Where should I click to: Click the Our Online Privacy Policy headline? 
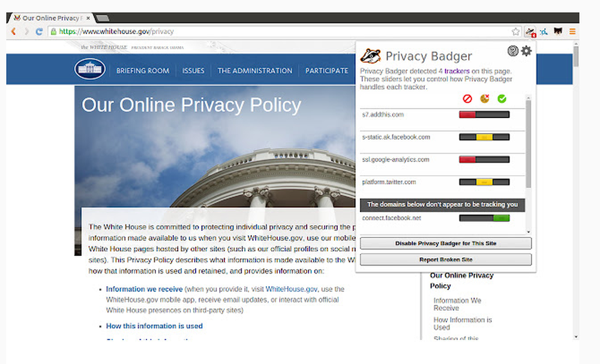[x=191, y=105]
